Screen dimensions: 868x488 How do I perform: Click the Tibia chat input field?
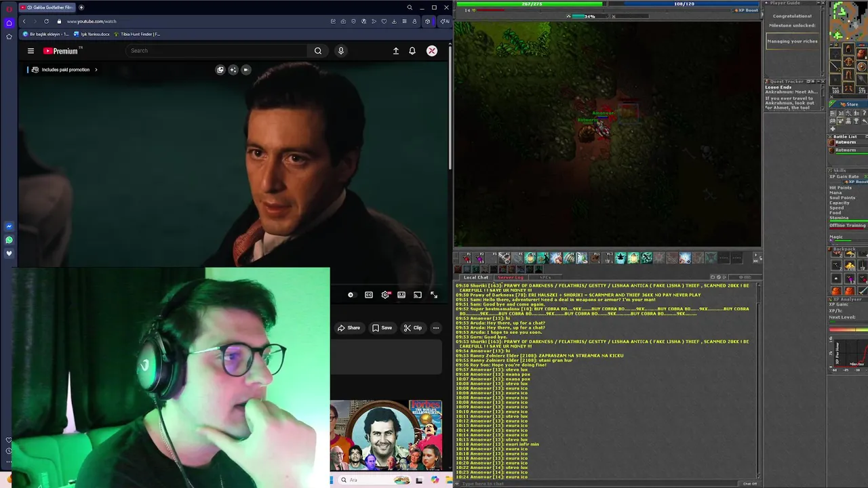click(x=597, y=483)
